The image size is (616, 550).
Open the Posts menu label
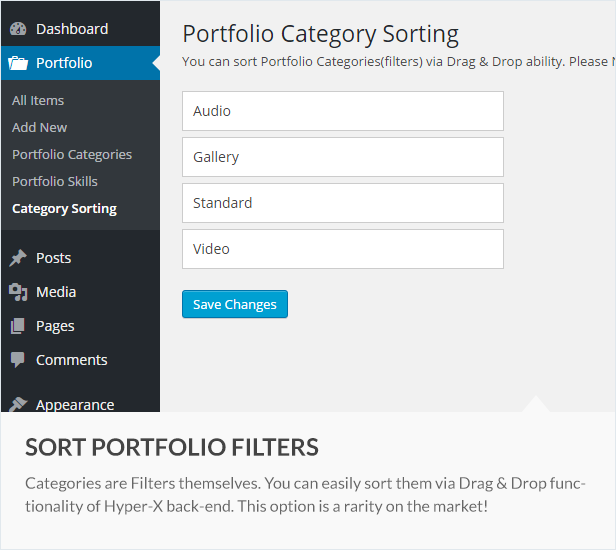coord(53,258)
